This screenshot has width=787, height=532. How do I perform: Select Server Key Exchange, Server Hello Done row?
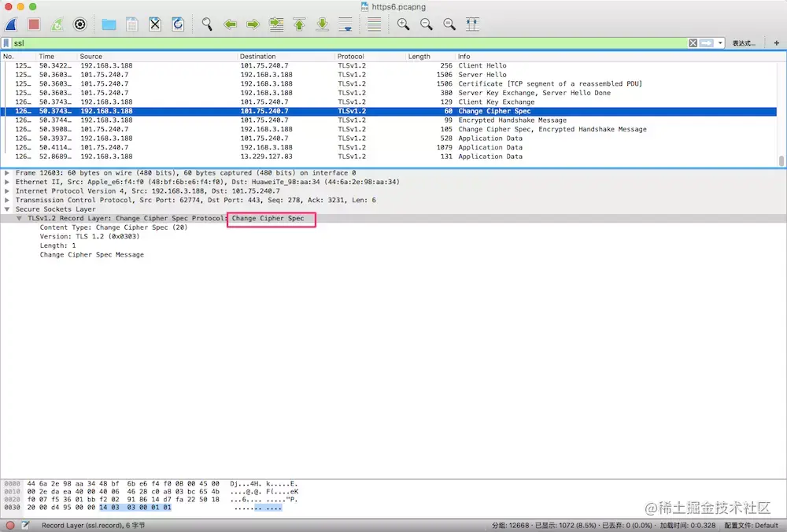point(389,93)
